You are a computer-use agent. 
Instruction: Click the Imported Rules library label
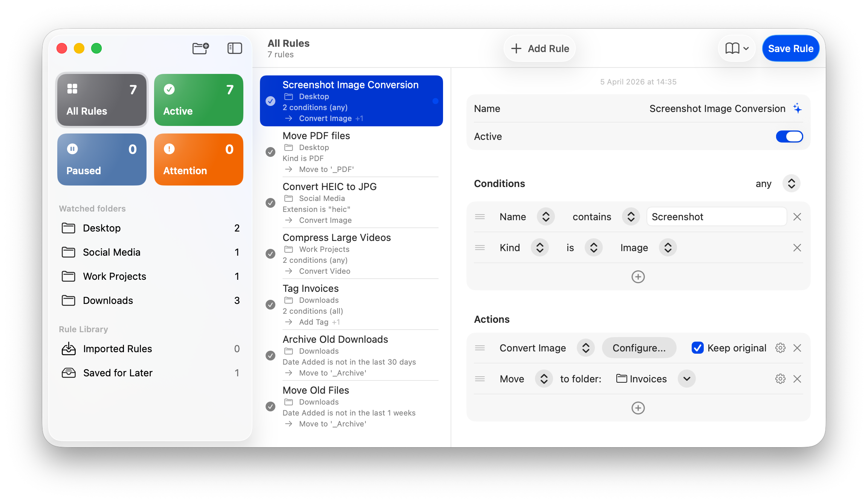pyautogui.click(x=118, y=349)
